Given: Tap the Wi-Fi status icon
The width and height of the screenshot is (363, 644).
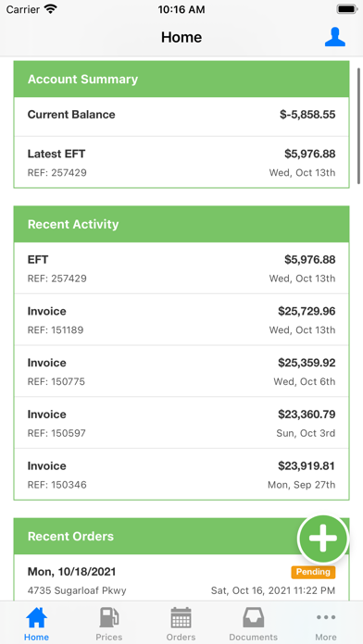Looking at the screenshot, I should (51, 10).
